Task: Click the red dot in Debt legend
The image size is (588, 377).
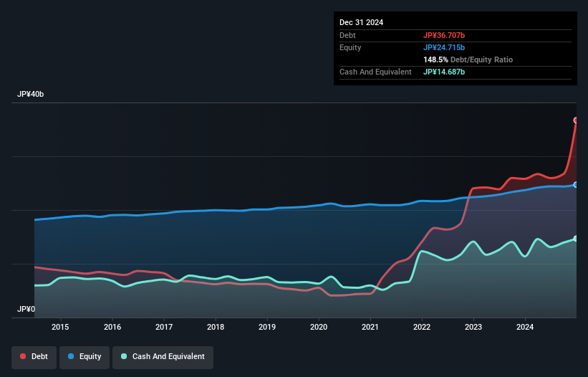Action: pos(23,356)
